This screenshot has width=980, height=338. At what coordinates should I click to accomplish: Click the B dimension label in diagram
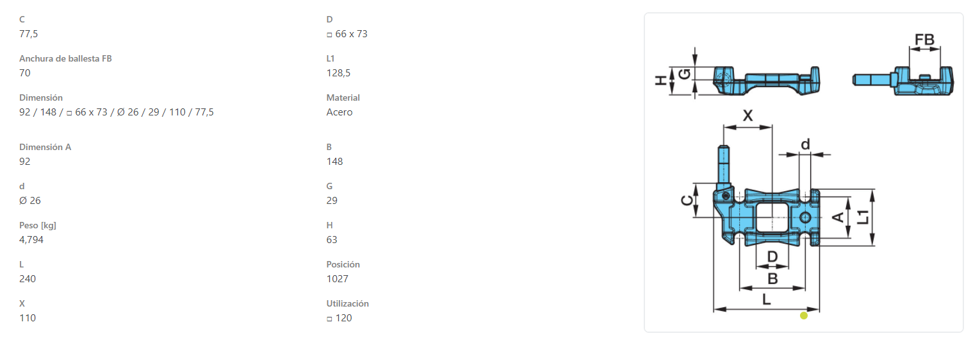coord(772,279)
